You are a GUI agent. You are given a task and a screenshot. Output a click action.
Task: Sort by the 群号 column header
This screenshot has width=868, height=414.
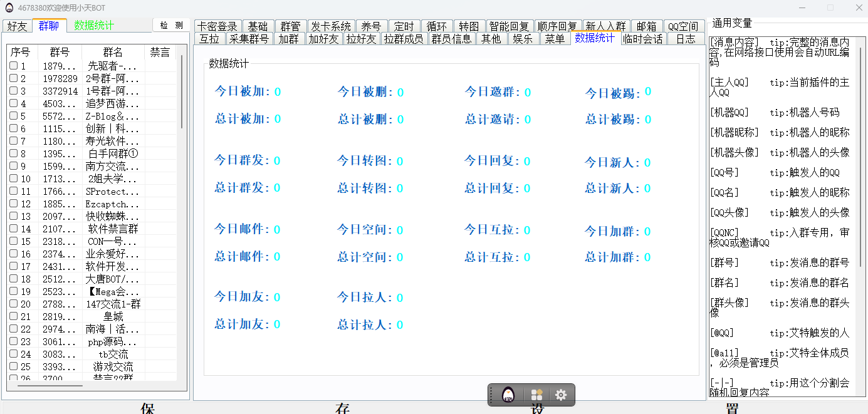tap(60, 53)
